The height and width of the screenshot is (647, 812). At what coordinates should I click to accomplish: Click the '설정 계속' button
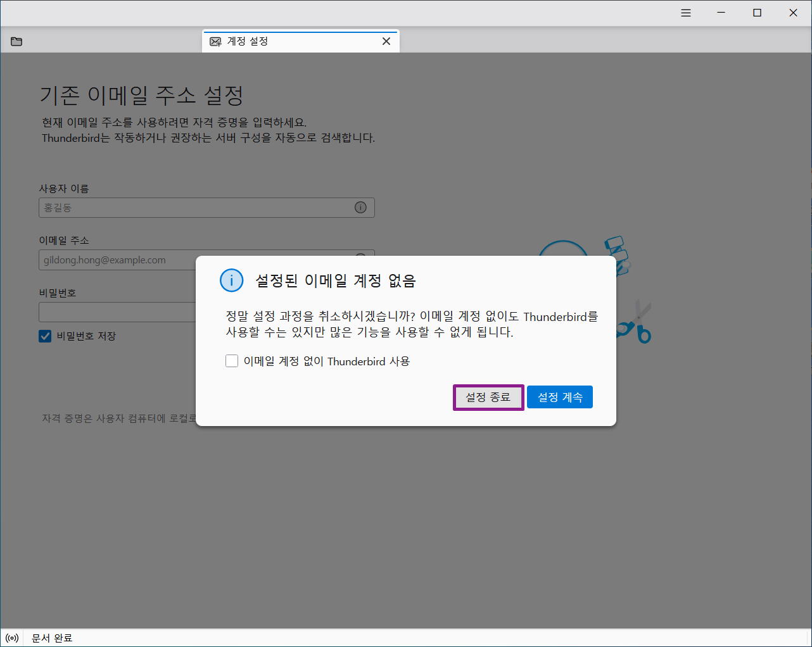pyautogui.click(x=560, y=398)
